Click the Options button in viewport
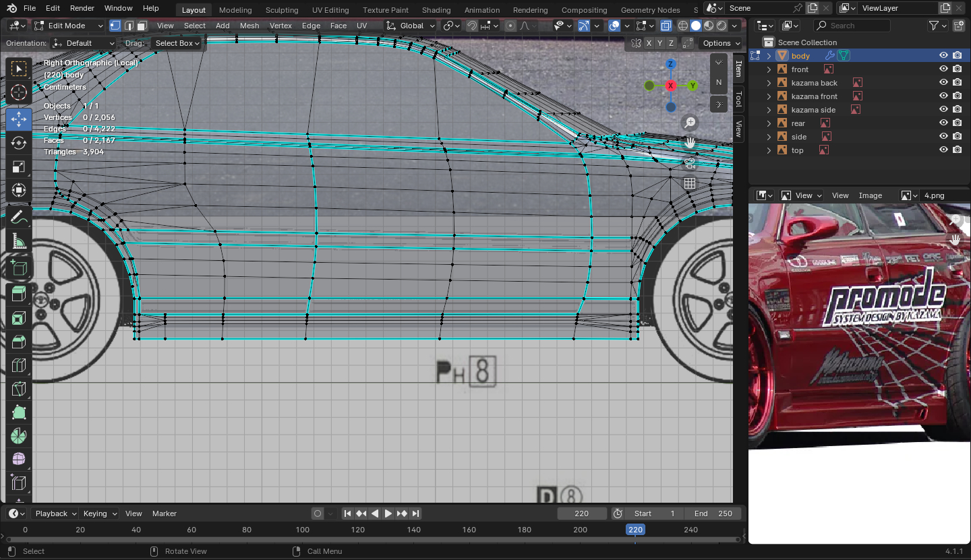The width and height of the screenshot is (971, 560). click(720, 43)
